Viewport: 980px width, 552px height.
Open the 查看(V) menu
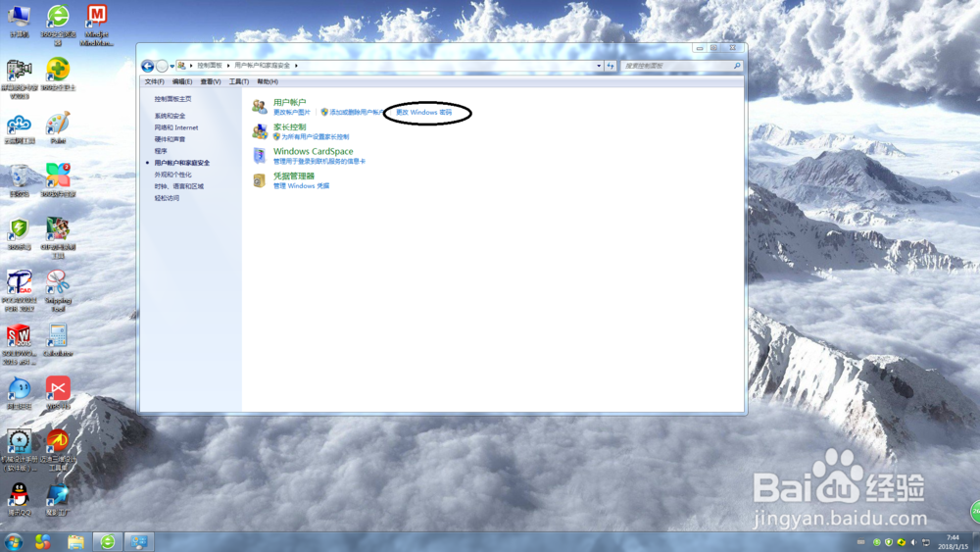211,82
